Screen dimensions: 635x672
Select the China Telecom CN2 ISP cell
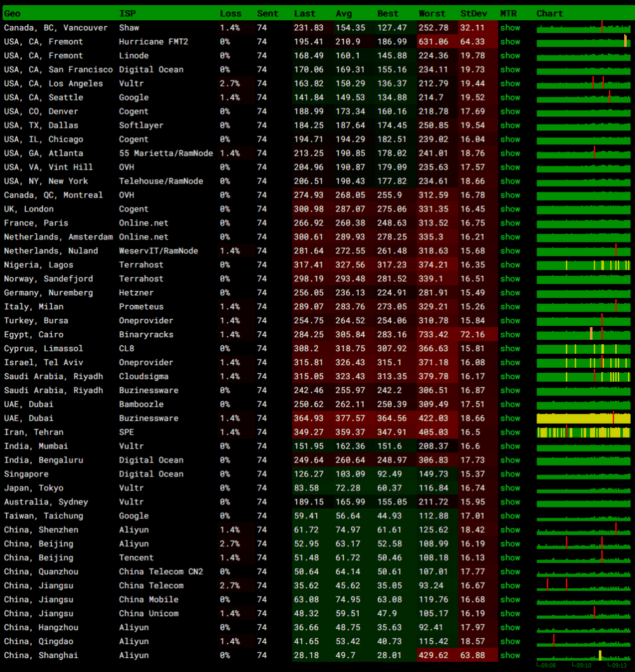[x=161, y=572]
